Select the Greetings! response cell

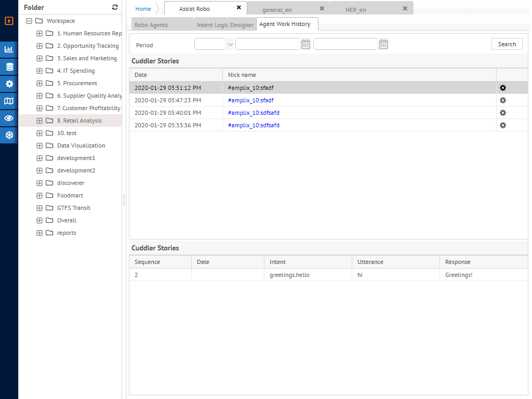(484, 275)
